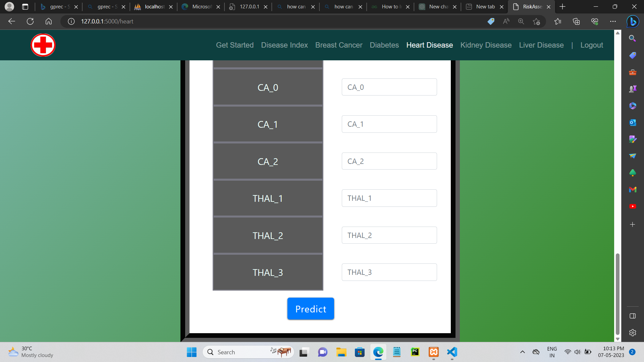Open the browser home page
644x362 pixels.
(49, 21)
